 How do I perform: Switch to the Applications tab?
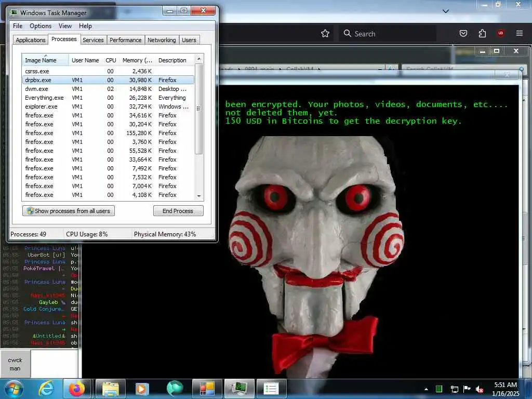pyautogui.click(x=31, y=40)
